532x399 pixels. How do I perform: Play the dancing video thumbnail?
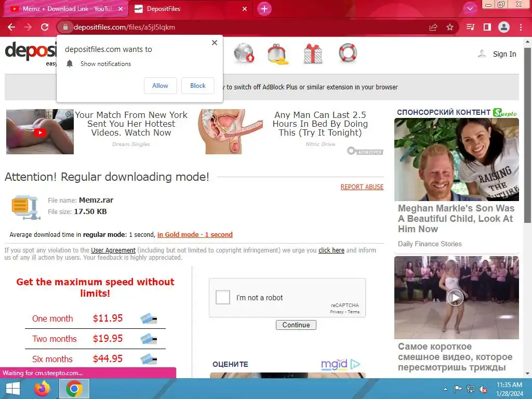pyautogui.click(x=456, y=298)
